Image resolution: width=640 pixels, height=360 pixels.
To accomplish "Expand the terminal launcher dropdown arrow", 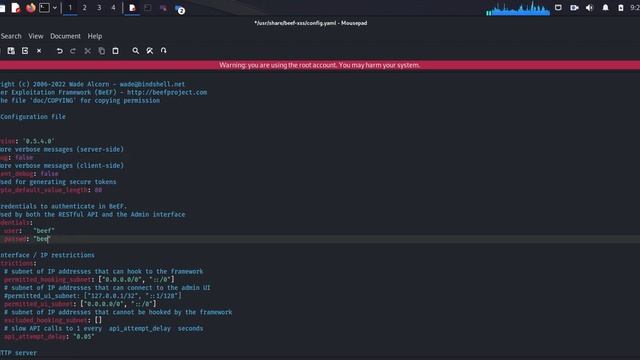I will tap(55, 8).
